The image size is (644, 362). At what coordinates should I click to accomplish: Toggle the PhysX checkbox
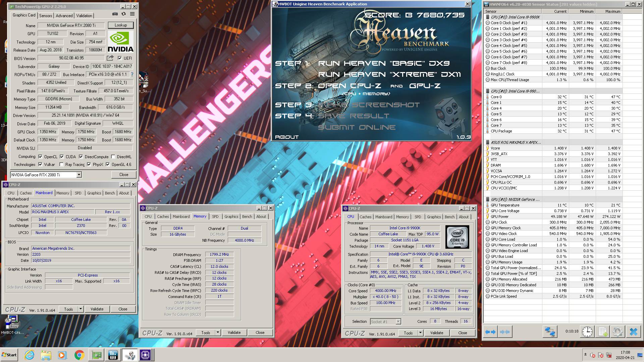click(x=89, y=164)
